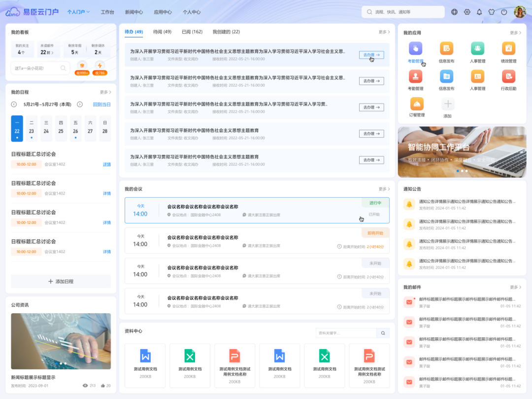532x399 pixels.
Task: Focus the 资料关键字 search field
Action: (x=346, y=333)
